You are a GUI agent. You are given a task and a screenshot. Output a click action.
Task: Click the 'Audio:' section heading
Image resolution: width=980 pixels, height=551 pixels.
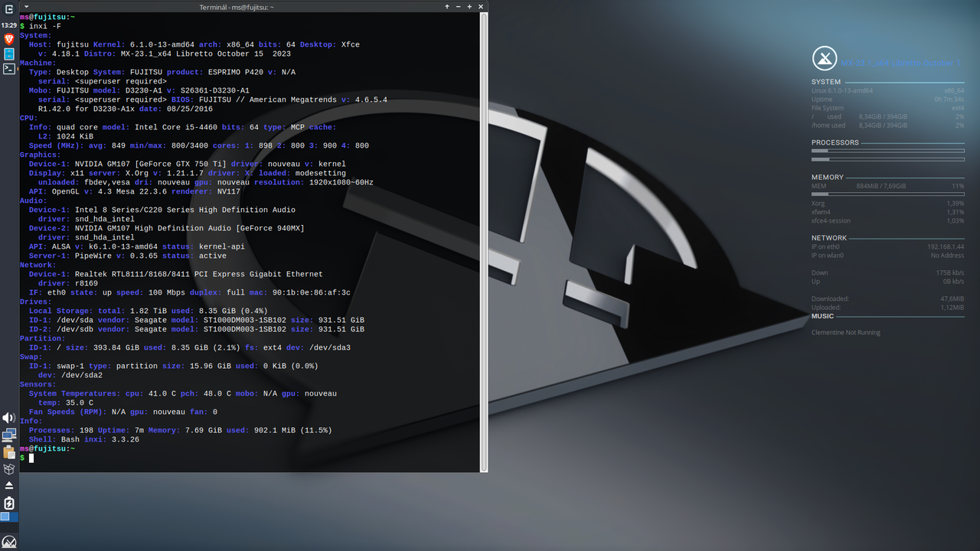(x=34, y=201)
